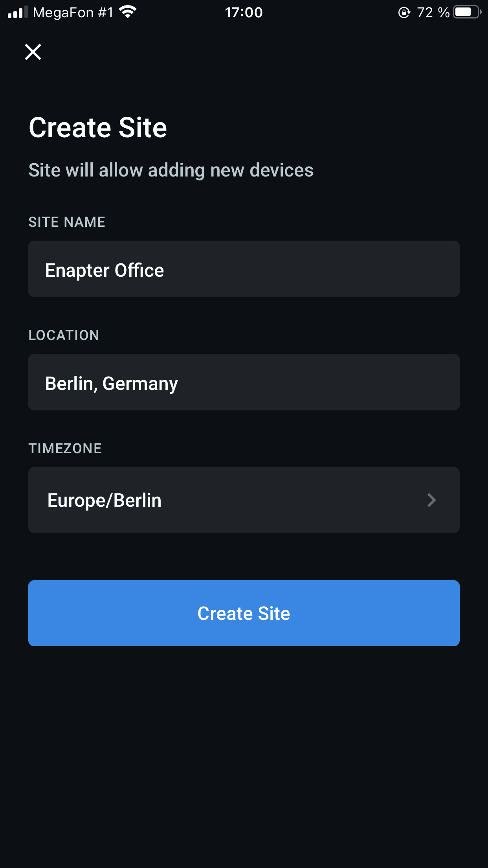Image resolution: width=488 pixels, height=868 pixels.
Task: Open the Europe/Berlin timezone selector
Action: 244,500
